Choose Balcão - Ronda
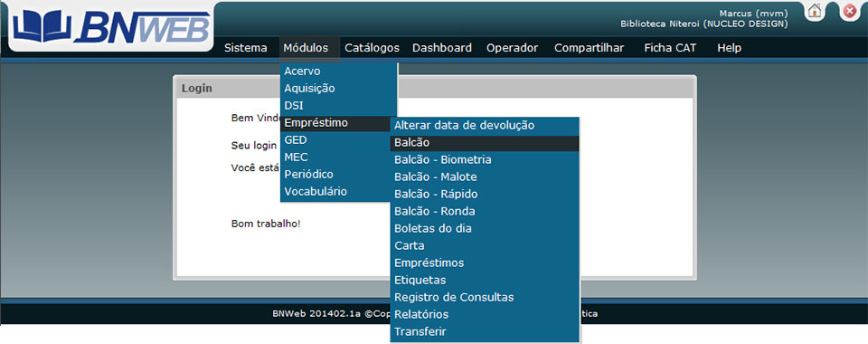Screen dimensions: 868x344 coord(485,212)
